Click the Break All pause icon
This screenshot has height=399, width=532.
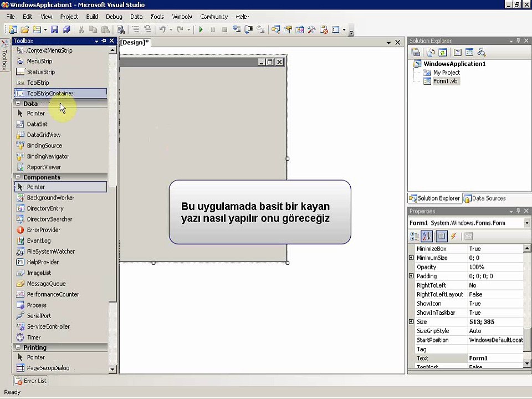pyautogui.click(x=213, y=30)
